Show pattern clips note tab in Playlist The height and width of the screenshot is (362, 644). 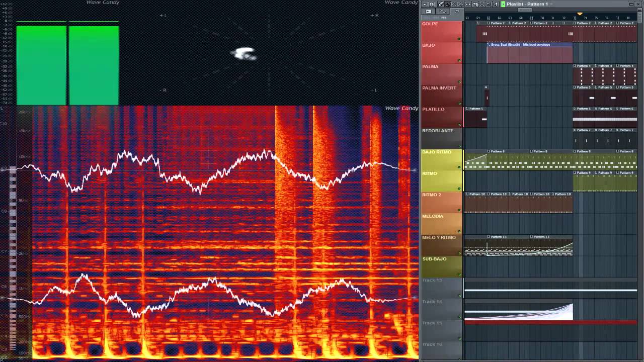457,11
